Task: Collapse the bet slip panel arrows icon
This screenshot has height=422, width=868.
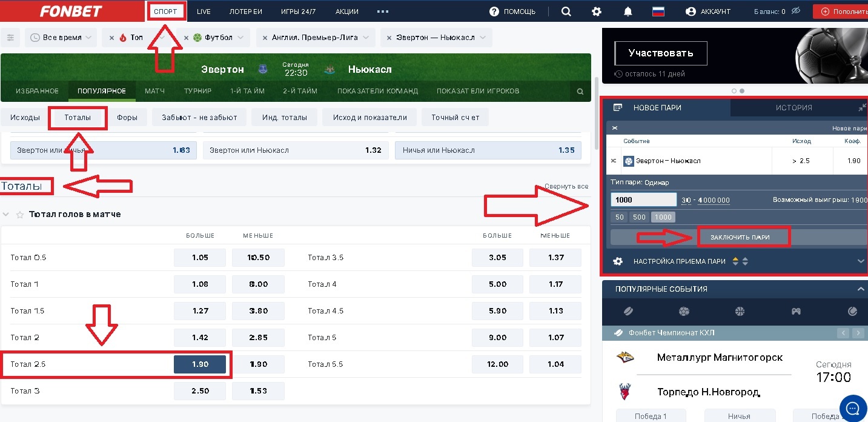Action: [863, 107]
